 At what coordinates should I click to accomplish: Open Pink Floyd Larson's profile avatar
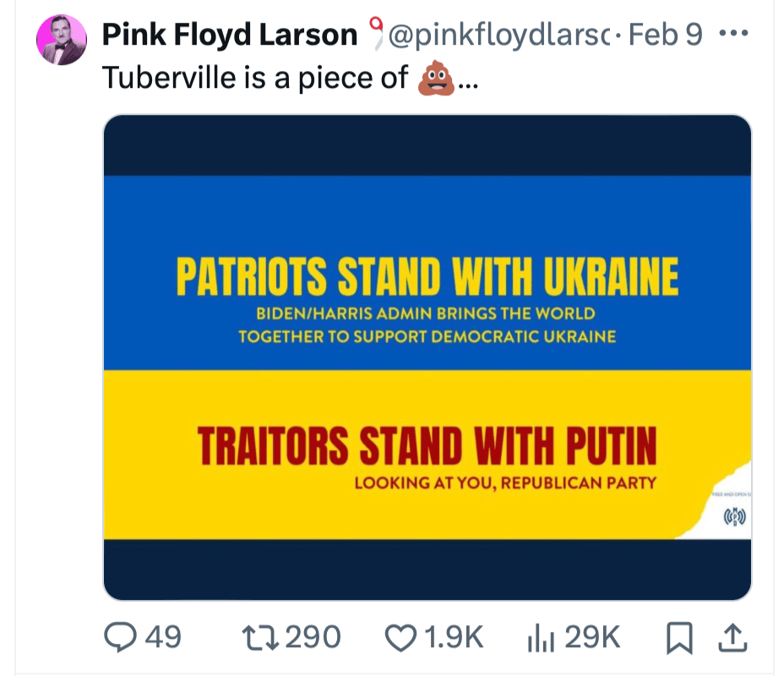click(x=62, y=41)
